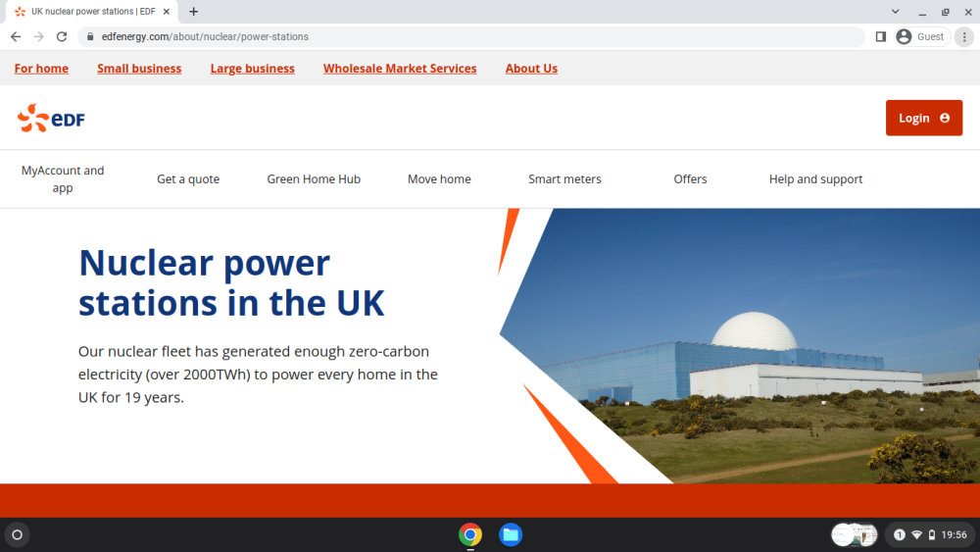
Task: Open Chrome three-dot menu
Action: pyautogui.click(x=964, y=37)
